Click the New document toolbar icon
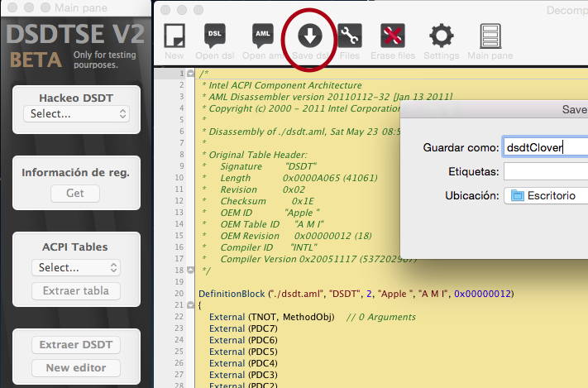The height and width of the screenshot is (388, 588). 174,36
